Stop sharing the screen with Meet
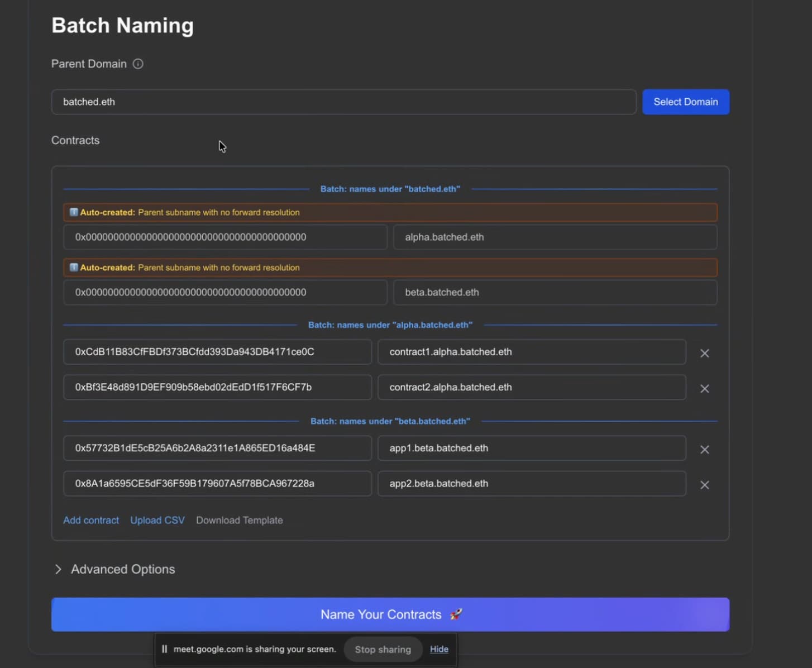This screenshot has width=812, height=668. 383,649
